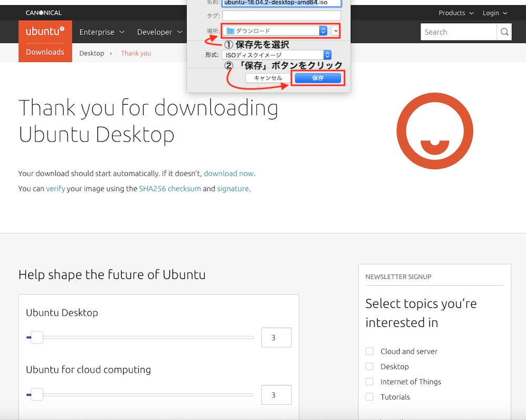Viewport: 526px width, 420px height.
Task: Expand the Enterprise menu
Action: pyautogui.click(x=102, y=32)
